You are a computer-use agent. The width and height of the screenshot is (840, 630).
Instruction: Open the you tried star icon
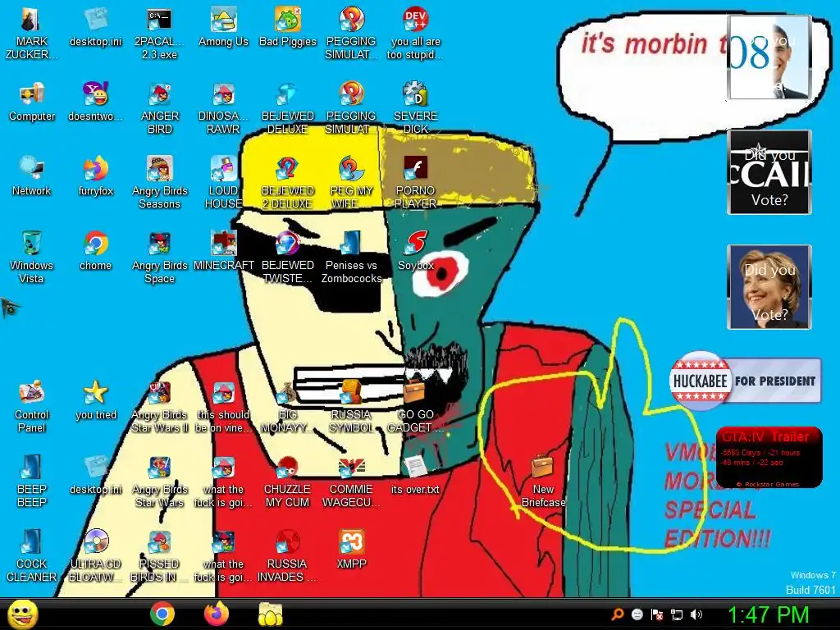(95, 400)
